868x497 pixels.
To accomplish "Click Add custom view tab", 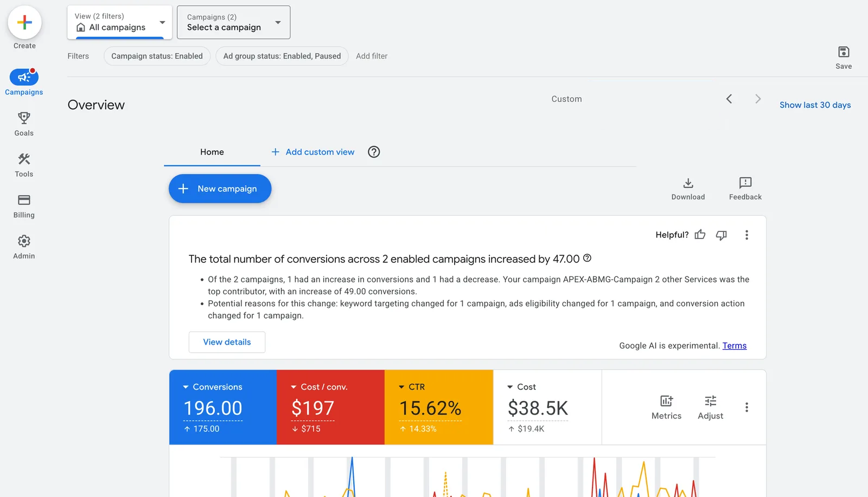I will pyautogui.click(x=313, y=152).
